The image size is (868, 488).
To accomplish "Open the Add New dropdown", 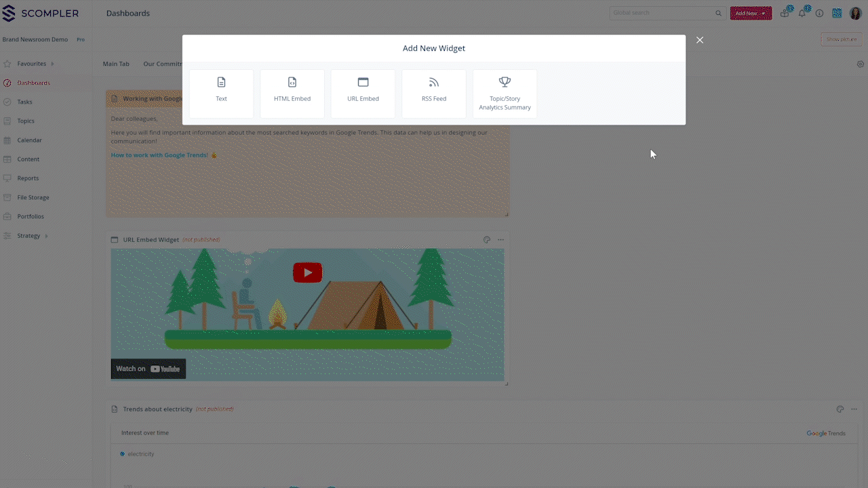I will (751, 14).
